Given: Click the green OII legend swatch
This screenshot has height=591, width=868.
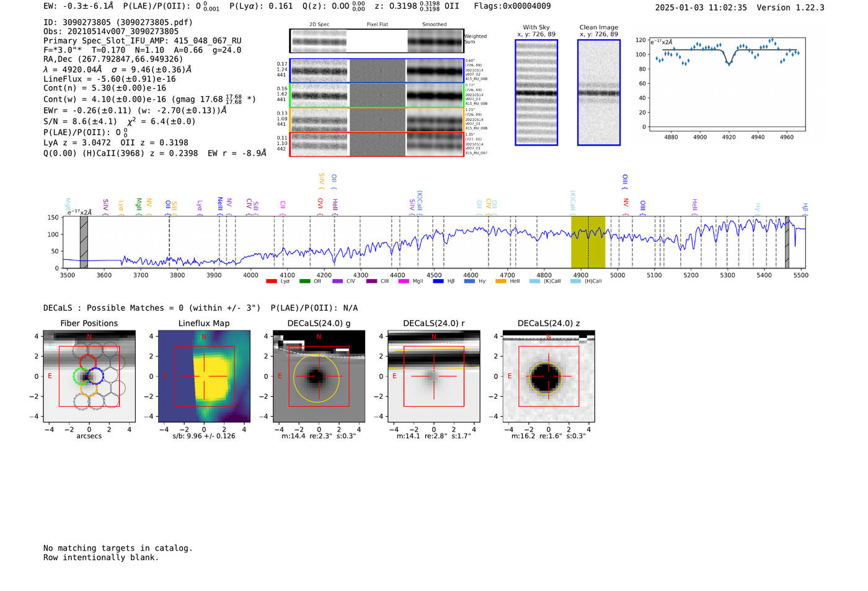Looking at the screenshot, I should pyautogui.click(x=305, y=282).
